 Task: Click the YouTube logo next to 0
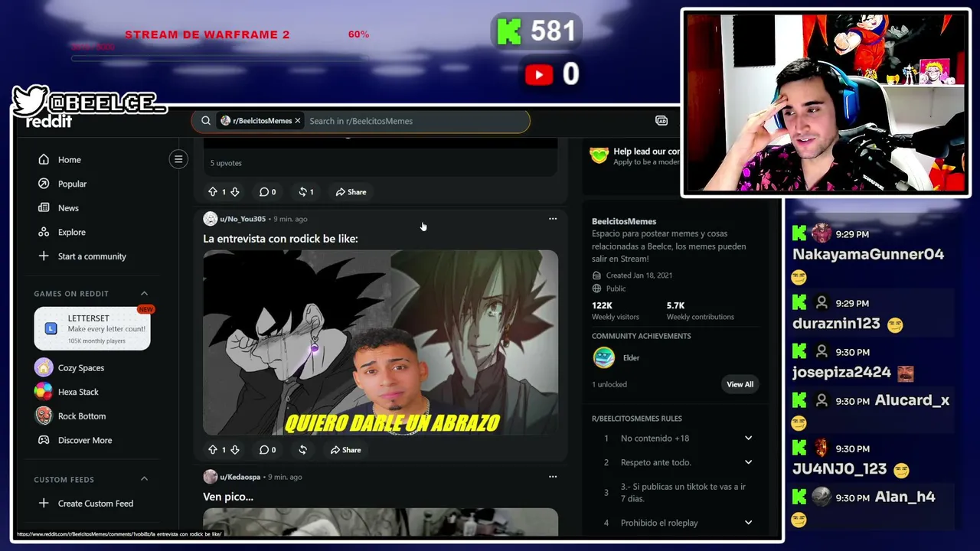pos(539,74)
